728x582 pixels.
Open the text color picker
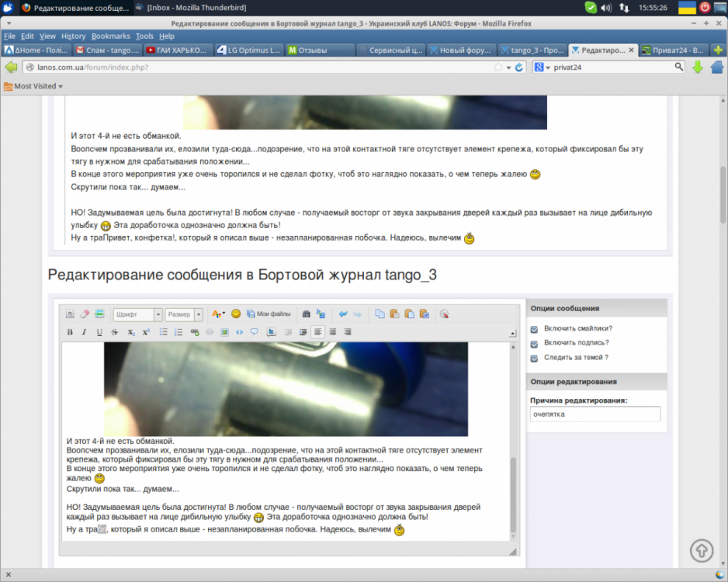(218, 314)
